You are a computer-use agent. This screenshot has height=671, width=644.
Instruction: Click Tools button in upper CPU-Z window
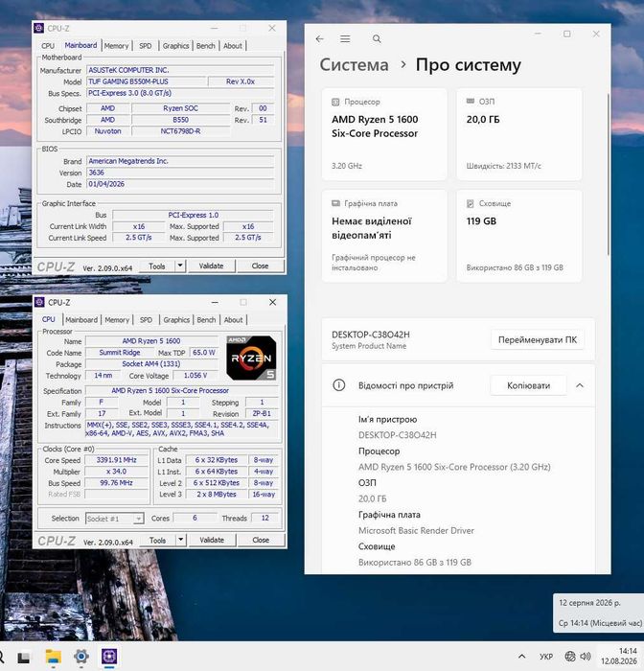pos(156,266)
